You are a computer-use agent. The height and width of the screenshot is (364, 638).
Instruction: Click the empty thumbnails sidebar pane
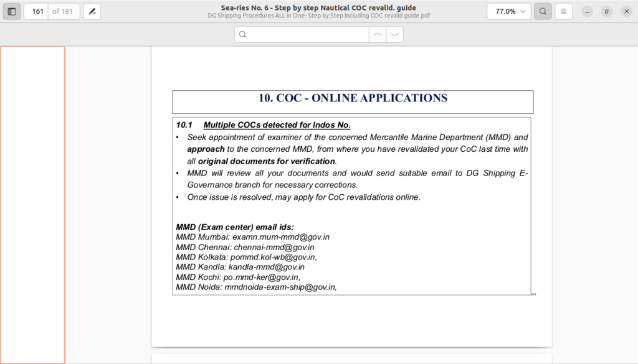click(x=32, y=205)
